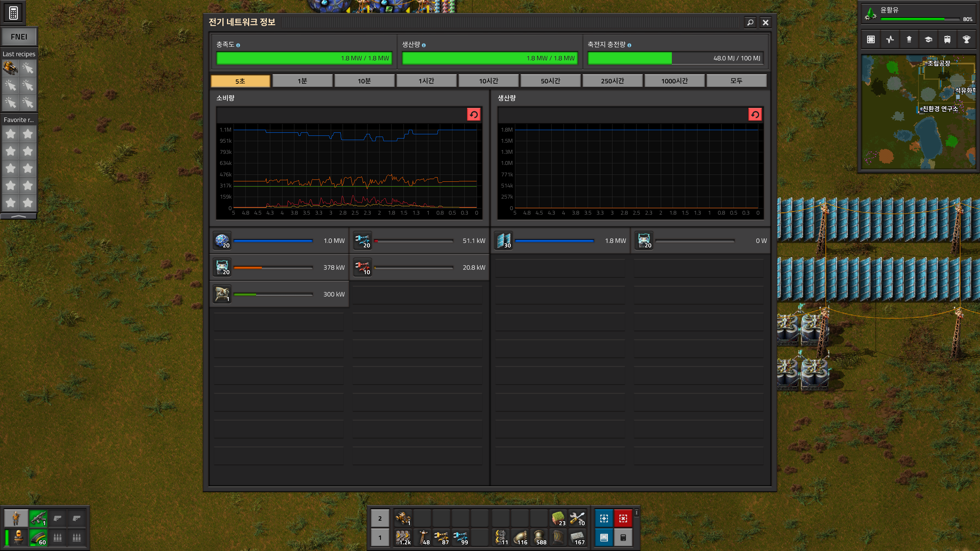
Task: Switch quickbar row using the number 2 button
Action: 380,518
